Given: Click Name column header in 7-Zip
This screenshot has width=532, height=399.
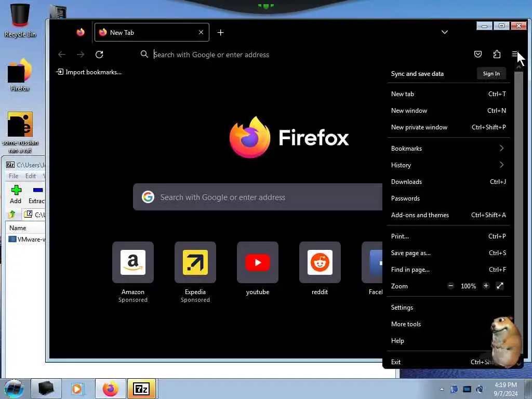Looking at the screenshot, I should 26,228.
